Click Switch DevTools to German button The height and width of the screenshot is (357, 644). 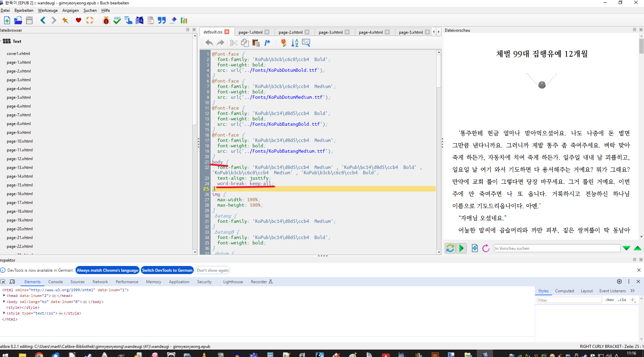tap(167, 270)
